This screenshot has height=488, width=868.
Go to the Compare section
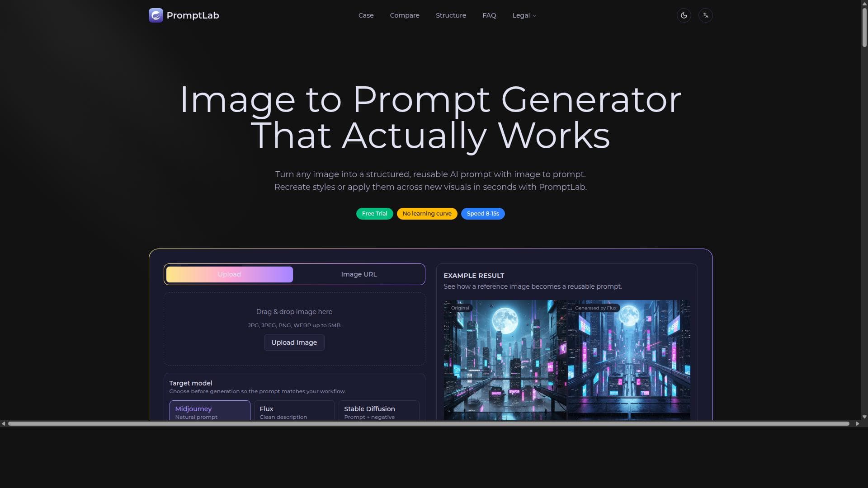pos(405,15)
